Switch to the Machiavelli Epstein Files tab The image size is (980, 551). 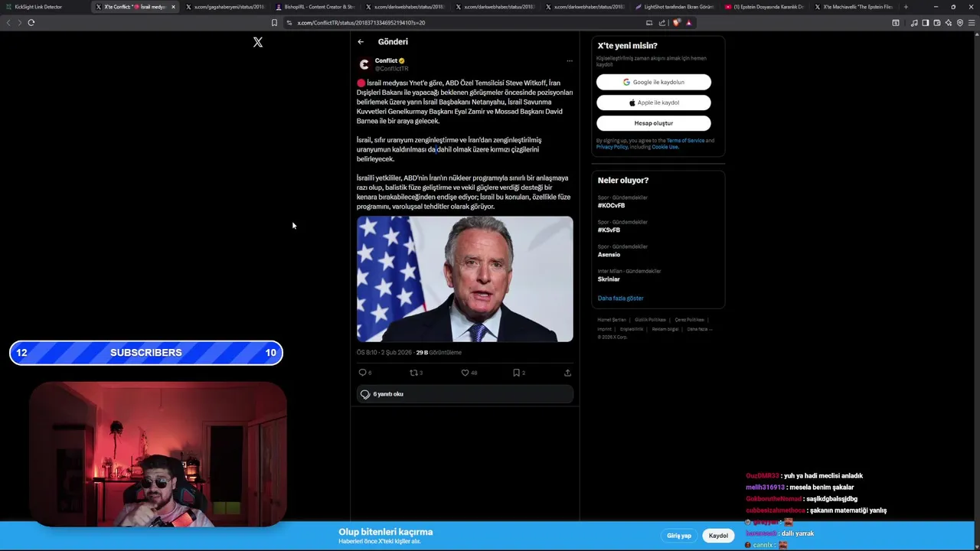(x=853, y=7)
